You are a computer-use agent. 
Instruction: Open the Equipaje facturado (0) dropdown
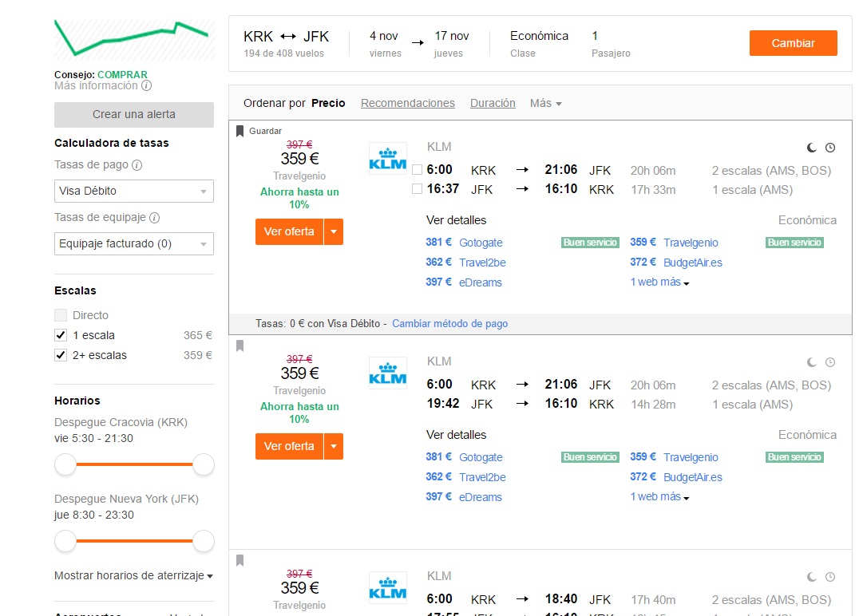[134, 243]
